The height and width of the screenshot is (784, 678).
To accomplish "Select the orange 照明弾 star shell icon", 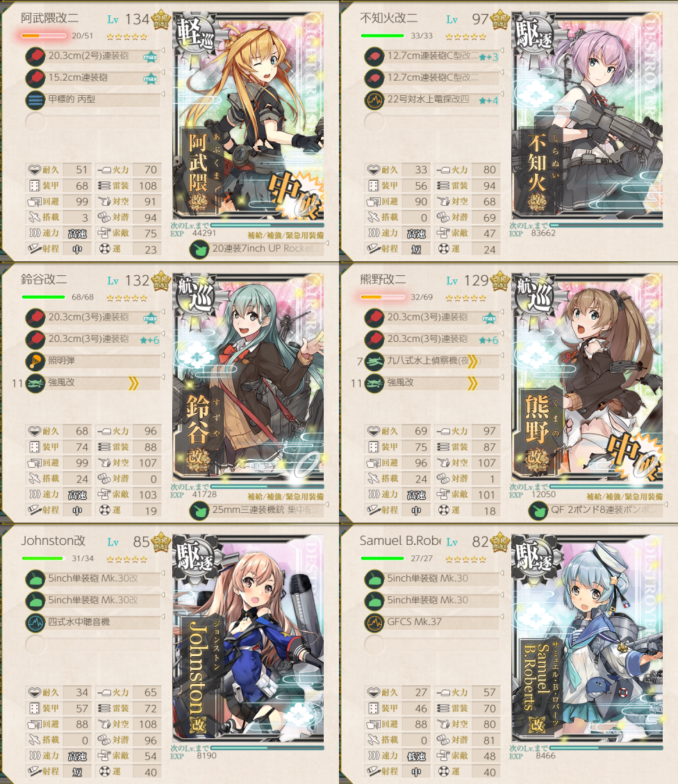I will click(35, 361).
